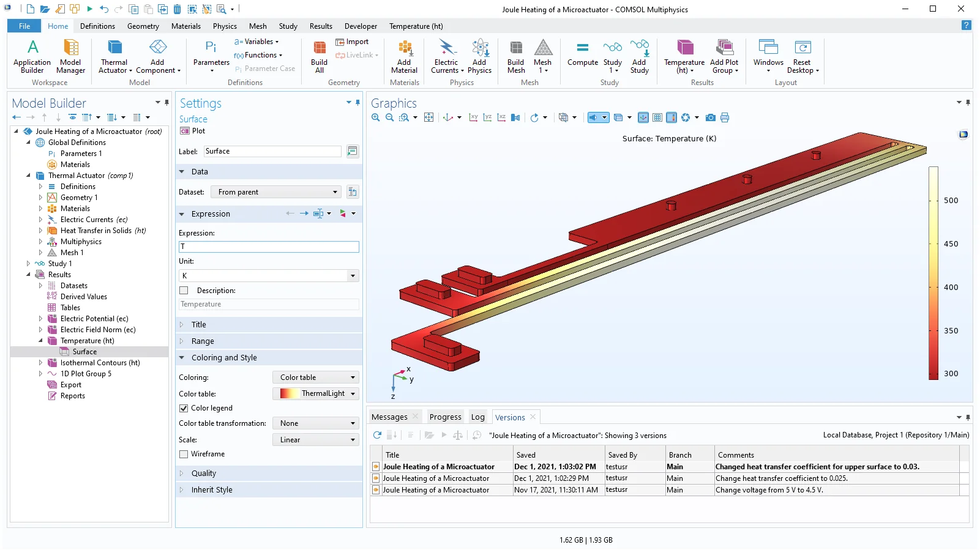The height and width of the screenshot is (550, 980).
Task: Switch to the Messages tab
Action: coord(389,417)
